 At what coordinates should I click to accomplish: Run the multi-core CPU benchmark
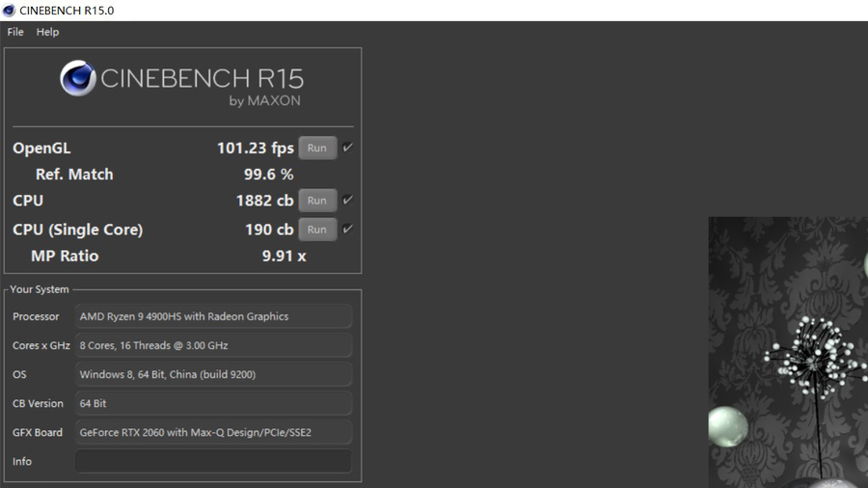coord(317,201)
